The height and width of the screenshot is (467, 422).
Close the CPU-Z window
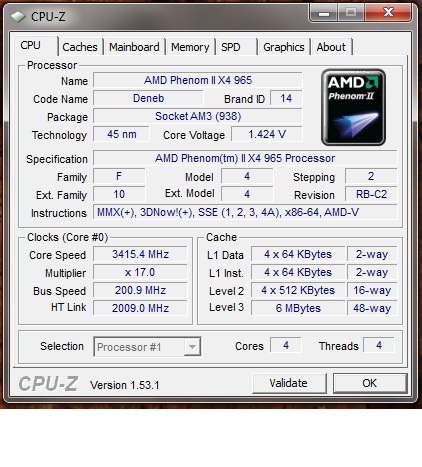coord(388,13)
